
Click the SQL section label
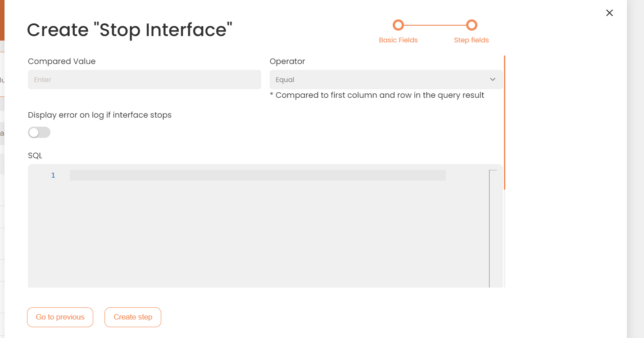tap(35, 155)
